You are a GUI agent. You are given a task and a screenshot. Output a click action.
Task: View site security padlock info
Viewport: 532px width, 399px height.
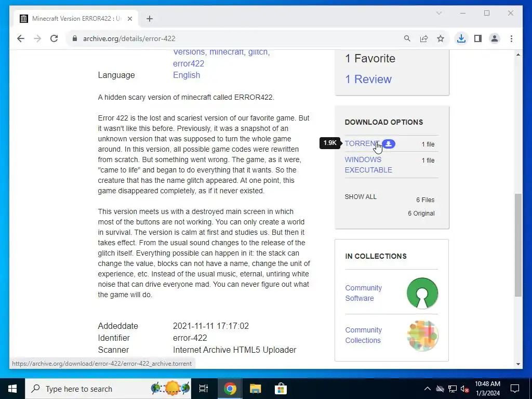coord(75,38)
